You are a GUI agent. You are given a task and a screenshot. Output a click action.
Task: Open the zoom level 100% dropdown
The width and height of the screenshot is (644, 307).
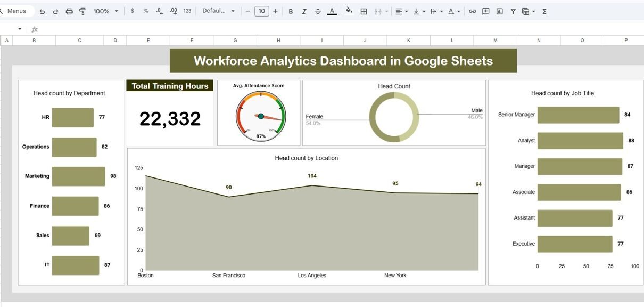pos(106,11)
